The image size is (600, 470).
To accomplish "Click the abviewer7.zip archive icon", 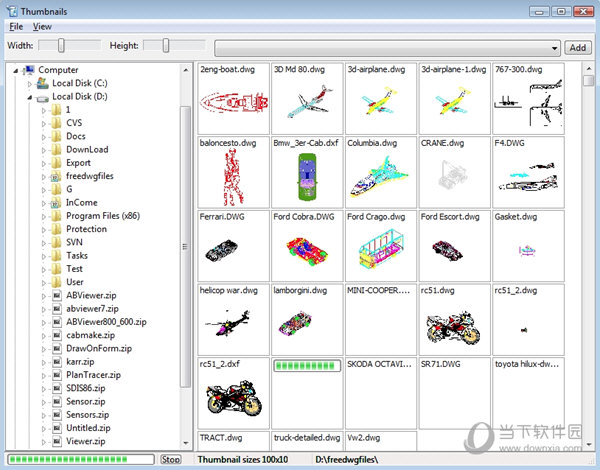I will tap(57, 309).
